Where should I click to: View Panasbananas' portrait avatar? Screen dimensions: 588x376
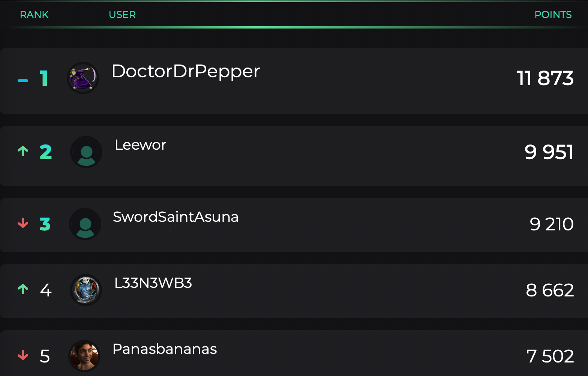click(84, 356)
